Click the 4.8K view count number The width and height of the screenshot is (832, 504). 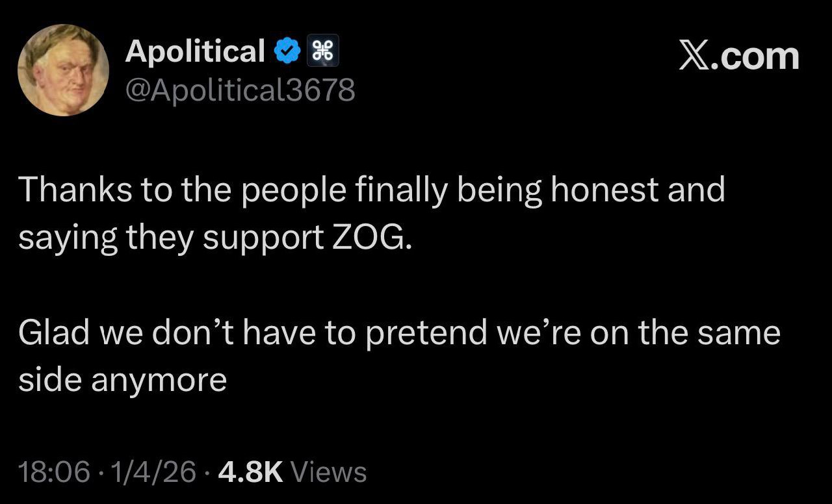click(x=251, y=472)
